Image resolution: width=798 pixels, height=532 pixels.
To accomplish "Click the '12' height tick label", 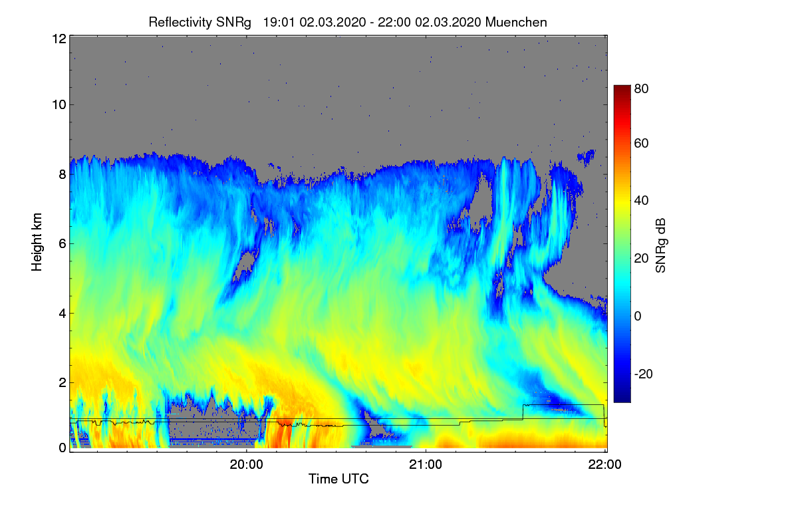I will (x=59, y=38).
